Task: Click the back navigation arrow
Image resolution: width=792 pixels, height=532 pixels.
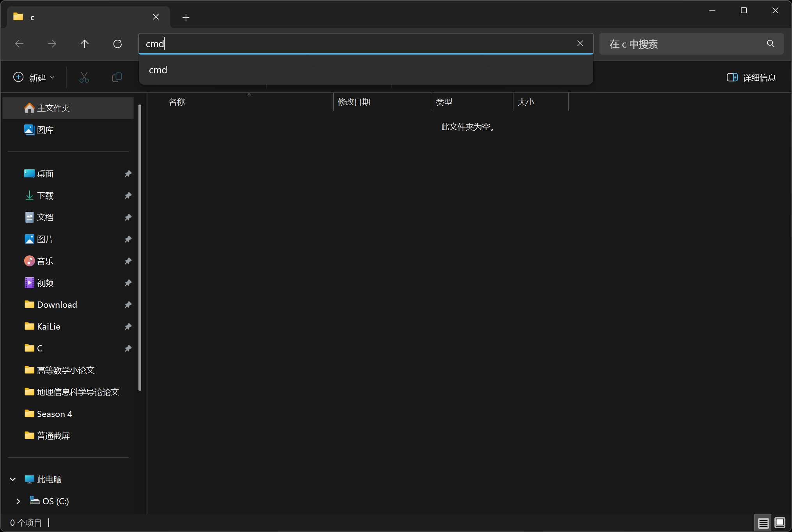Action: click(19, 44)
